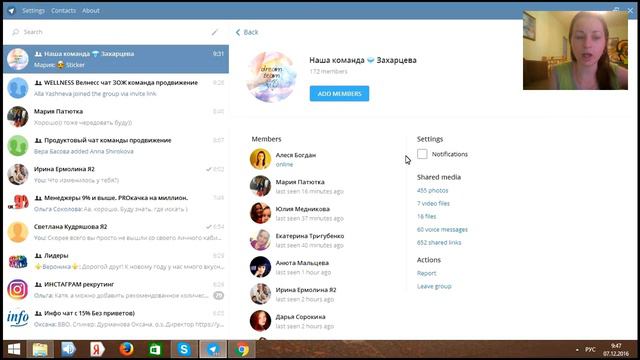640x360 pixels.
Task: Open Мария Патютка chat in chat list
Action: click(x=116, y=117)
